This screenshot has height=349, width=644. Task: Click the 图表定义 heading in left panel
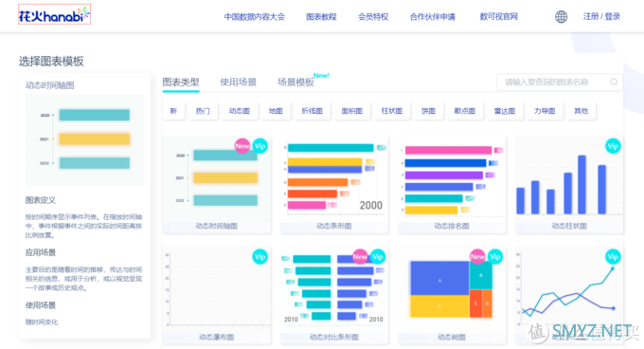pos(40,200)
